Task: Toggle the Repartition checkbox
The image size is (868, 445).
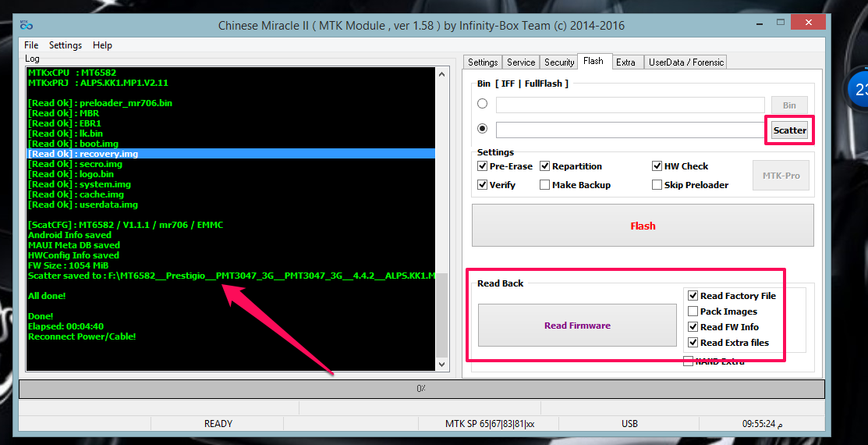Action: point(544,166)
